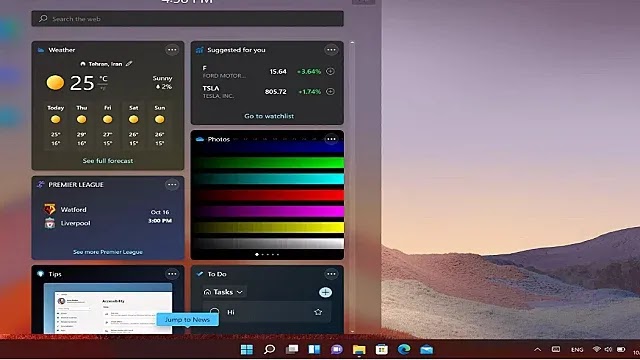Select Today forecast column
The width and height of the screenshot is (640, 360).
pos(56,125)
